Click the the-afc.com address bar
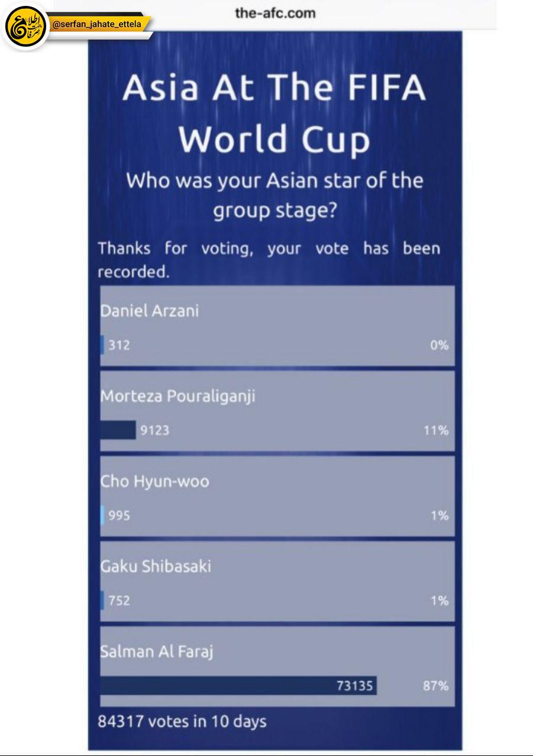Screen dimensions: 533x756 click(x=275, y=13)
